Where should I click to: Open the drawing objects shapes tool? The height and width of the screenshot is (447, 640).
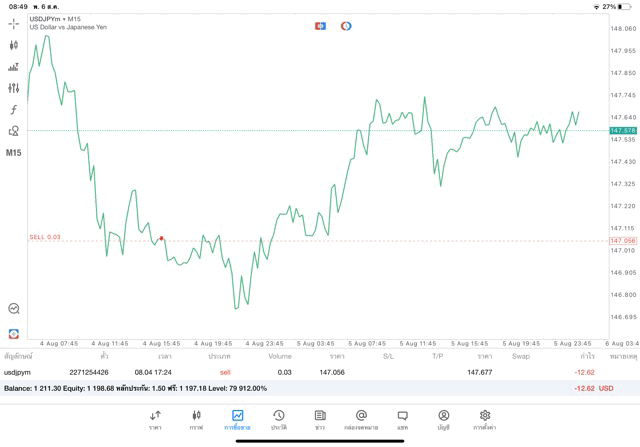coord(14,131)
